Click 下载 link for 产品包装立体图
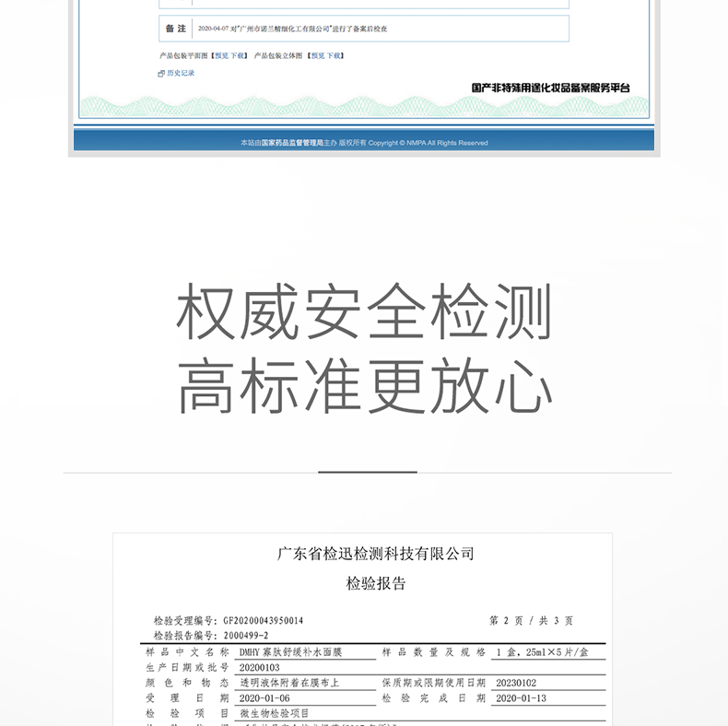This screenshot has height=726, width=728. 334,55
